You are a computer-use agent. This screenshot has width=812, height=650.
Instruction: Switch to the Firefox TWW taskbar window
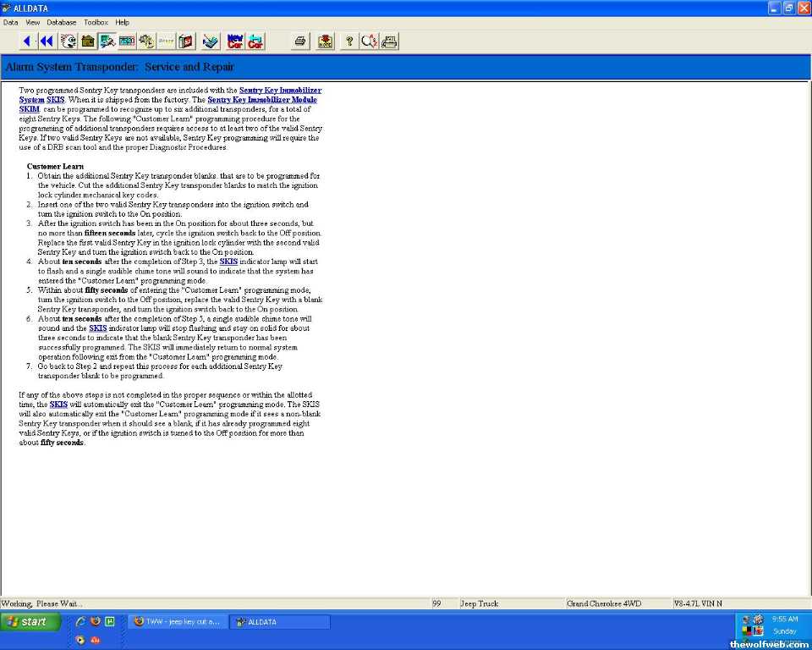[x=178, y=622]
